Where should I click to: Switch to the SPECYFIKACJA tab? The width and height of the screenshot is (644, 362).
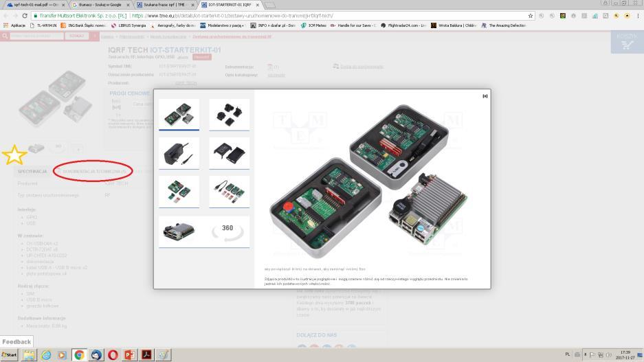(32, 171)
